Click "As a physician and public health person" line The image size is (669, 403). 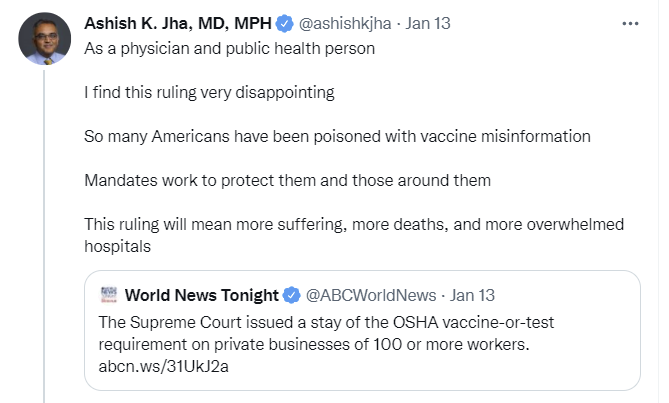click(x=229, y=48)
